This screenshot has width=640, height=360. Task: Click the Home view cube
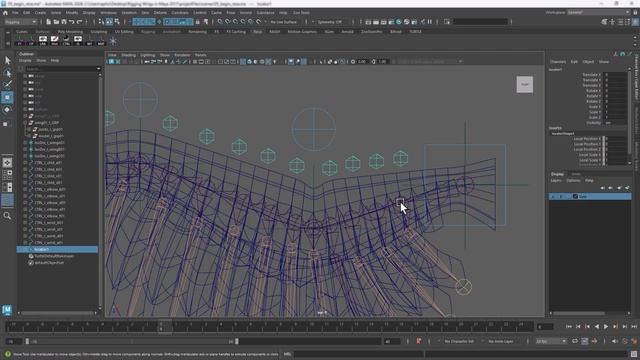524,84
